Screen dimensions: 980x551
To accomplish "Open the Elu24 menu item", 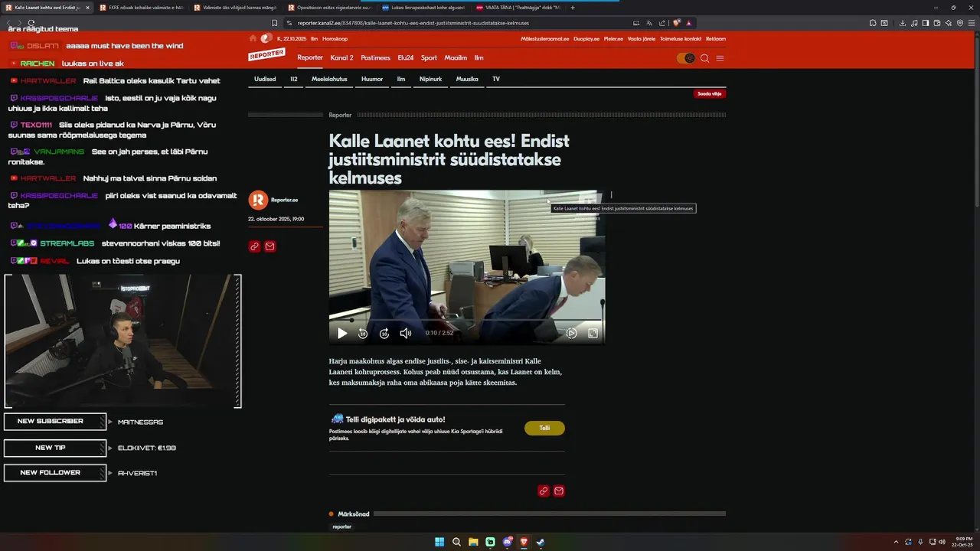I will [x=406, y=58].
